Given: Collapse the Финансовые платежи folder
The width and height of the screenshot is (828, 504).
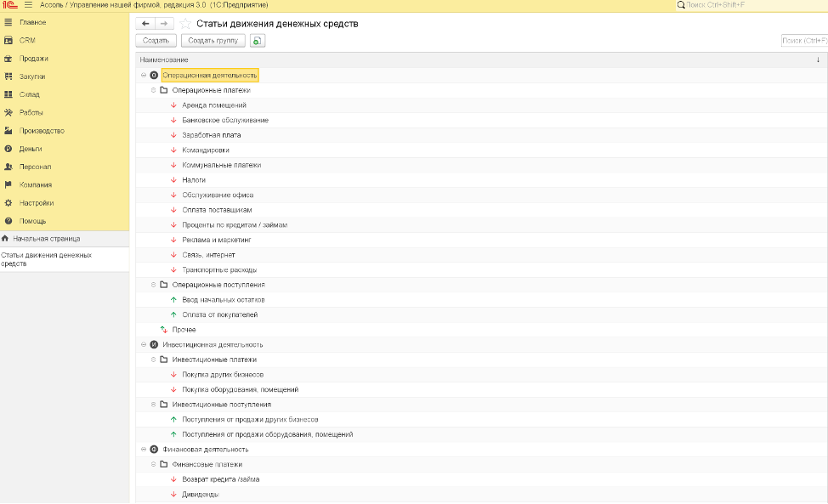Looking at the screenshot, I should click(154, 465).
